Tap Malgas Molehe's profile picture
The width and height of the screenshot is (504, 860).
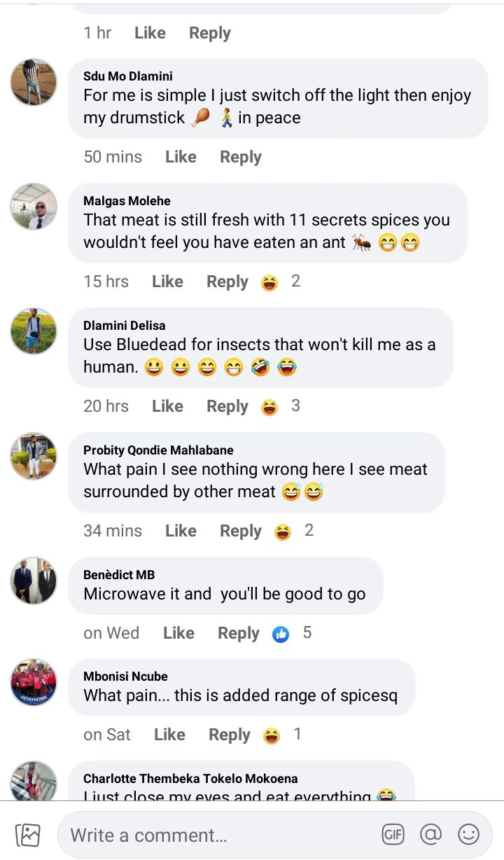[34, 207]
